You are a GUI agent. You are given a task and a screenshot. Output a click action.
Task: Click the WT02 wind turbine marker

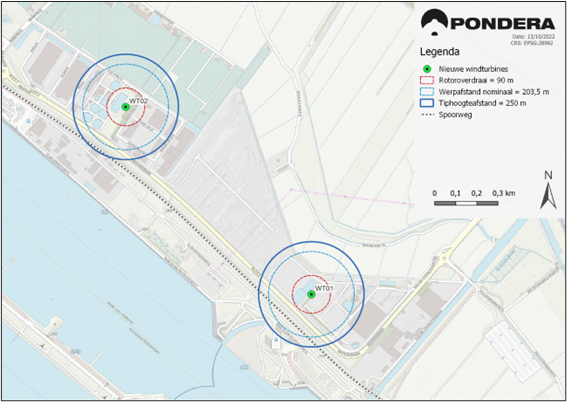[125, 107]
